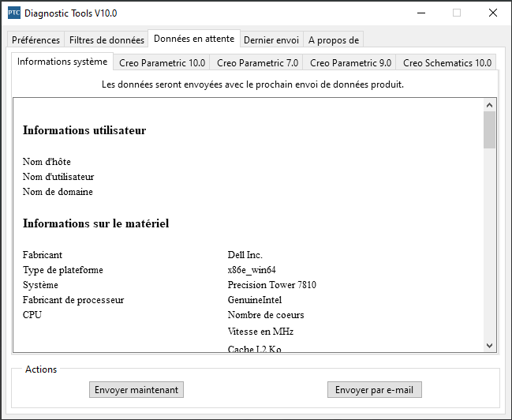Viewport: 512px width, 420px height.
Task: Open Creo Parametric 9.0 sub-tab
Action: click(350, 62)
